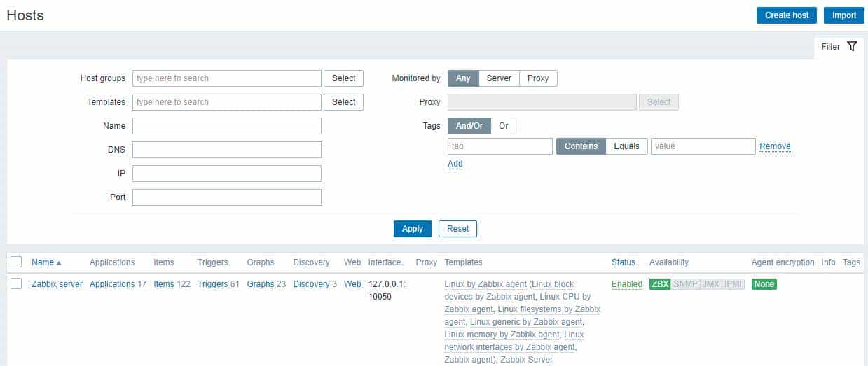
Task: Open Triggers link for Zabbix server
Action: pyautogui.click(x=212, y=284)
